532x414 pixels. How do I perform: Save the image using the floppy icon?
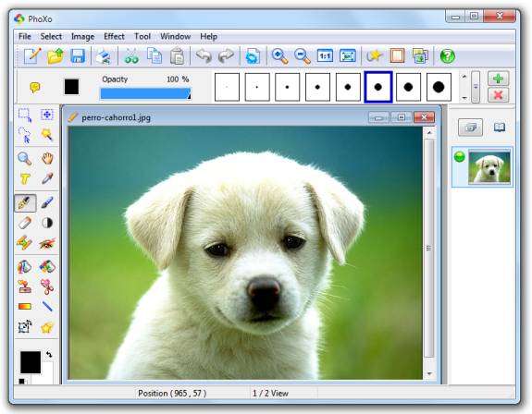pos(78,55)
